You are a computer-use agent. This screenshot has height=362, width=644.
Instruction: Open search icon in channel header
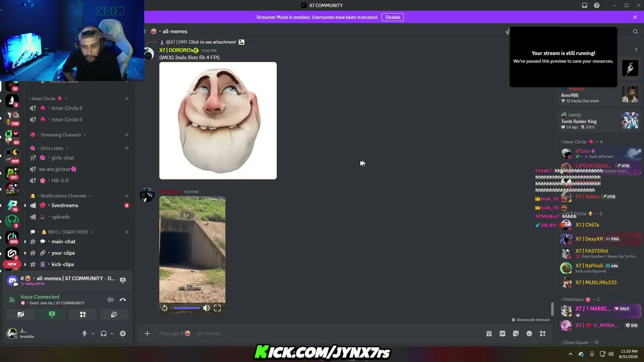coord(635,31)
